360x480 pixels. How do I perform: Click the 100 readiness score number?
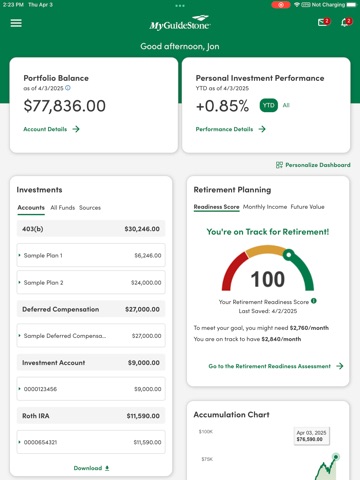point(268,279)
